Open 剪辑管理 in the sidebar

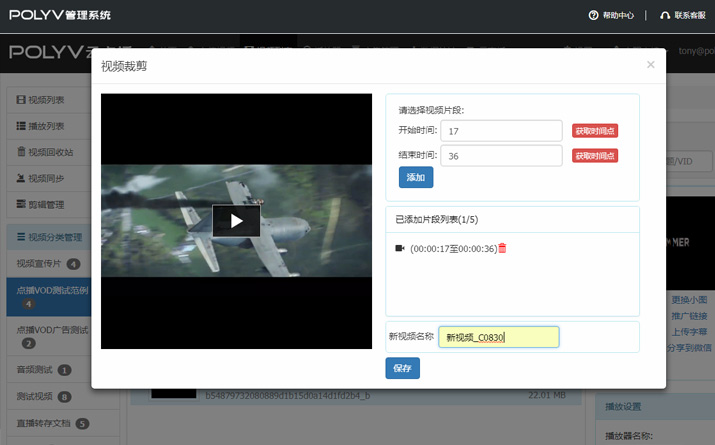(x=46, y=204)
